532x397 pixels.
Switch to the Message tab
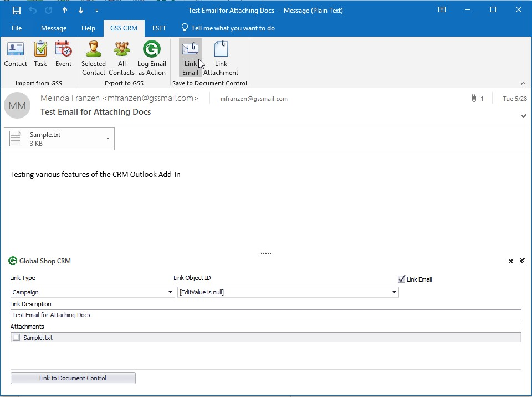(54, 28)
